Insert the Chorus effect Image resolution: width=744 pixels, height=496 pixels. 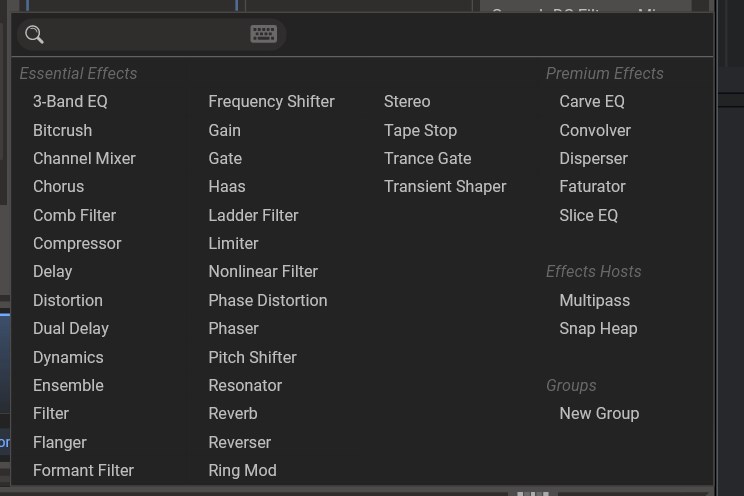tap(58, 186)
